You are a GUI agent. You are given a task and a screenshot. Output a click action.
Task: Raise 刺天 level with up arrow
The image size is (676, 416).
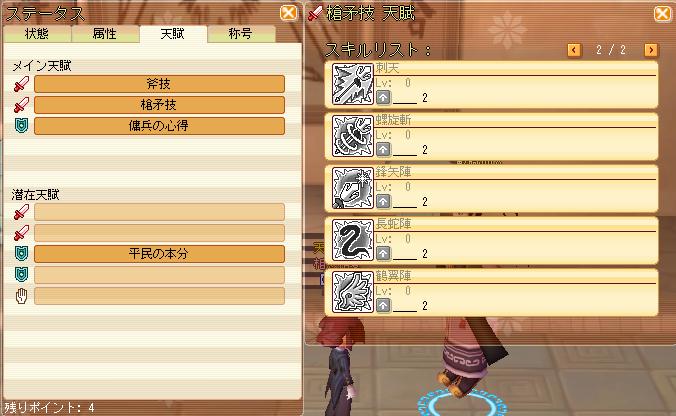point(383,97)
